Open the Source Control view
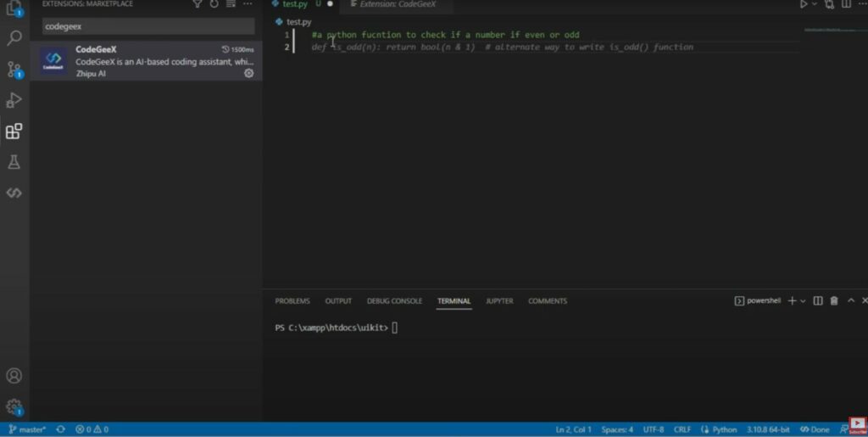 14,70
